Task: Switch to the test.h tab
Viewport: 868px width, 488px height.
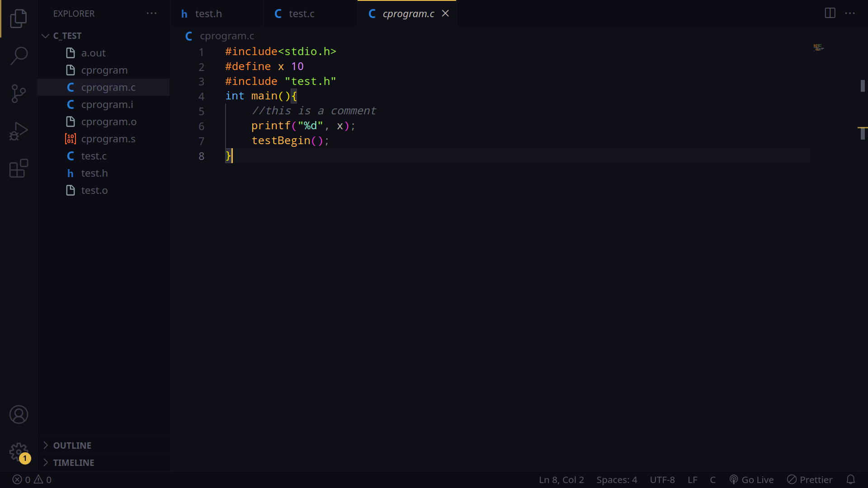Action: 208,14
